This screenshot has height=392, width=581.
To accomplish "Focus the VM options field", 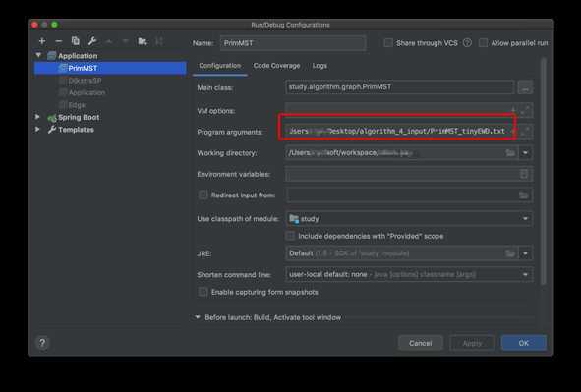I will pyautogui.click(x=402, y=110).
